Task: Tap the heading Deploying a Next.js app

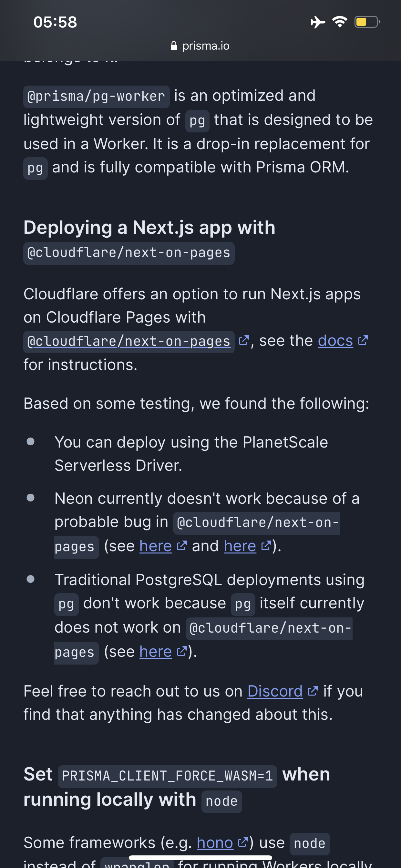Action: [x=149, y=227]
